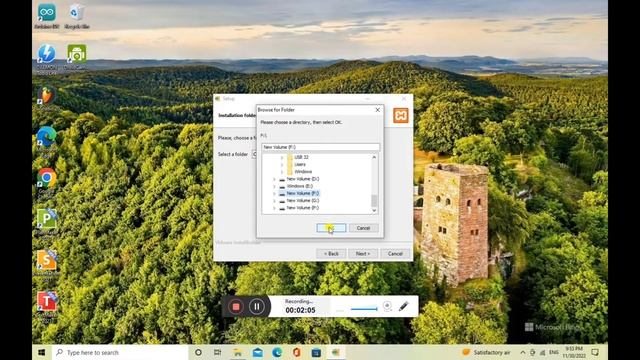
Task: Expand the highlighted New Volume (F:) drive
Action: (274, 193)
